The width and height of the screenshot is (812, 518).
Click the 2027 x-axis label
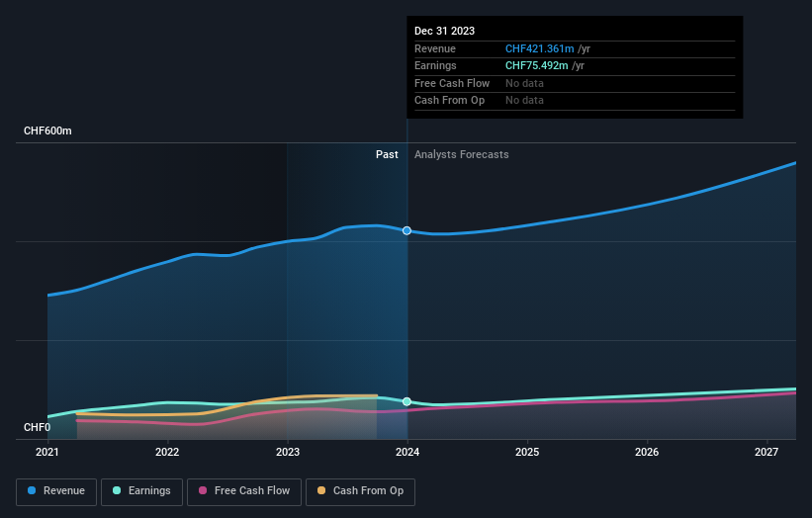click(767, 452)
